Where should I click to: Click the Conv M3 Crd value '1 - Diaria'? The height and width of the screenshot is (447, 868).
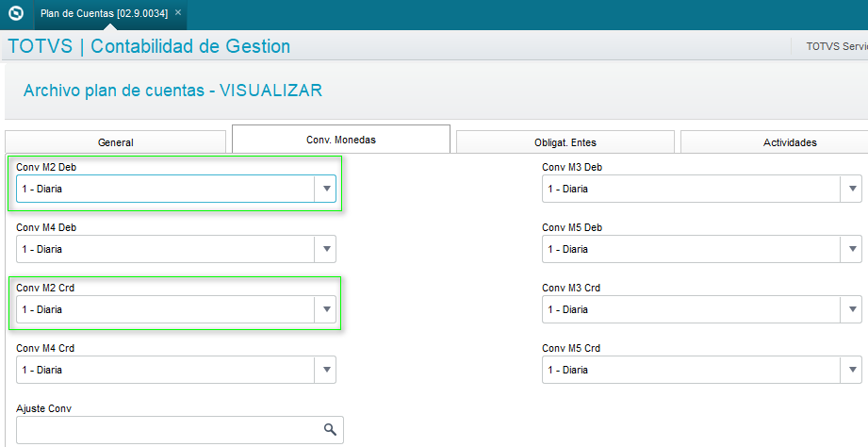tap(568, 309)
